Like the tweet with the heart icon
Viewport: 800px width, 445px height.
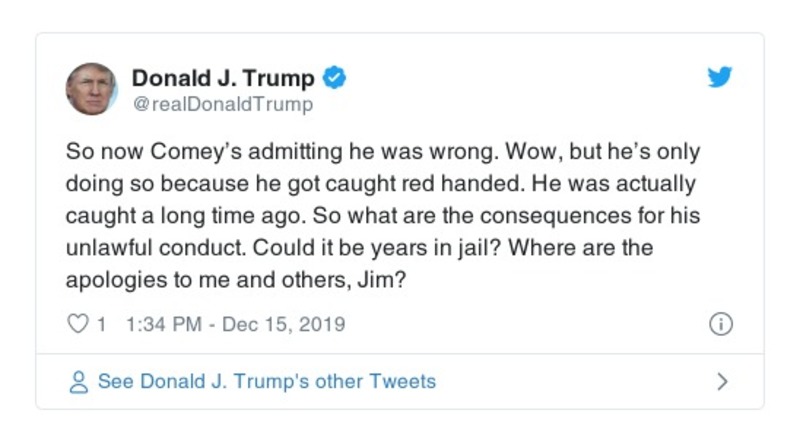pyautogui.click(x=76, y=324)
